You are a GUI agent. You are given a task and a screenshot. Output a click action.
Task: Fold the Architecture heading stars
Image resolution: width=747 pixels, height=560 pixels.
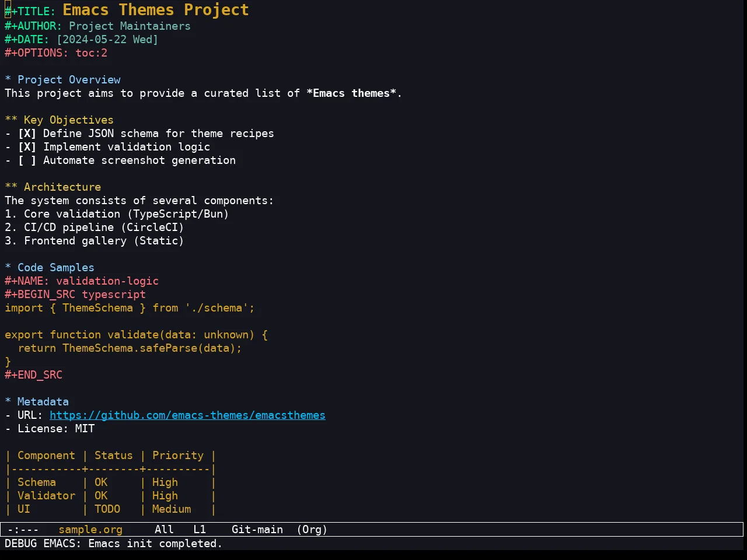pos(11,187)
